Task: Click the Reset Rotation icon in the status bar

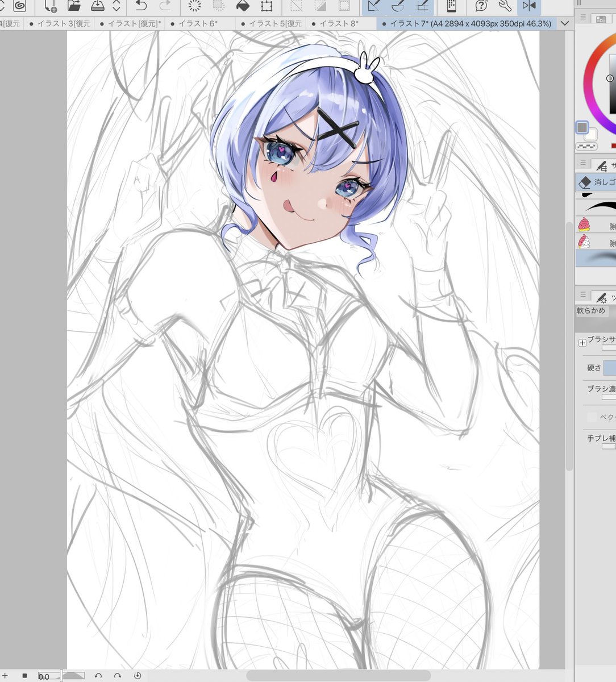Action: click(x=138, y=676)
